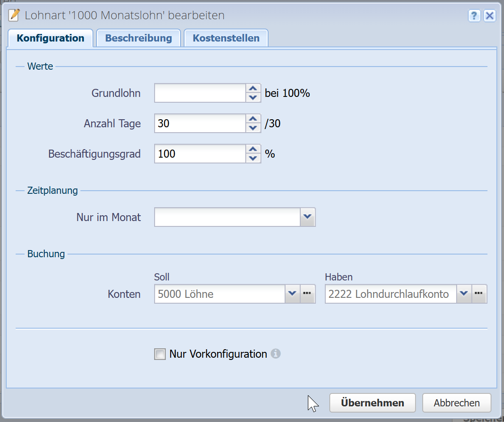Click into the Grundlohn input field

[x=200, y=93]
